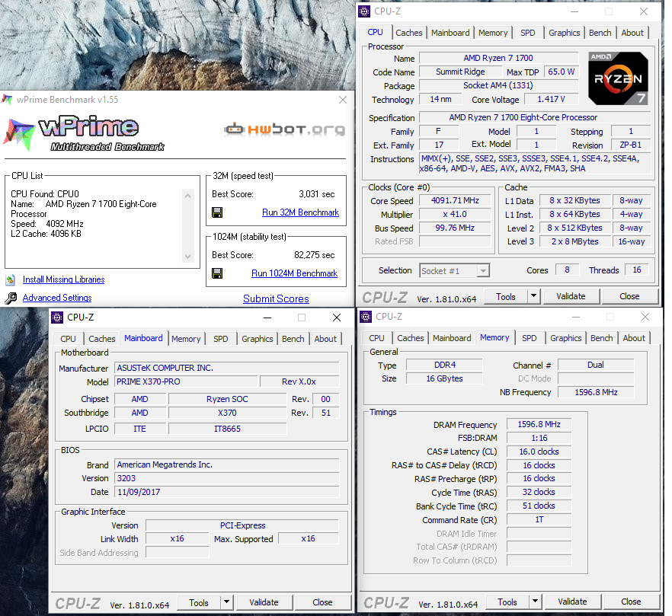Screen dimensions: 672x616
Task: Click CPU-Z app icon in Memory window title
Action: [366, 317]
